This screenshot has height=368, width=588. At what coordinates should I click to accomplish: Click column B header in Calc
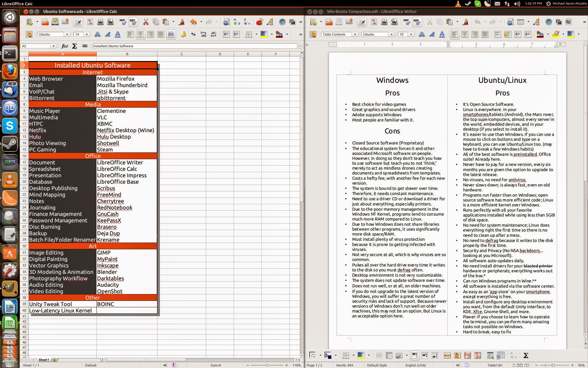127,54
